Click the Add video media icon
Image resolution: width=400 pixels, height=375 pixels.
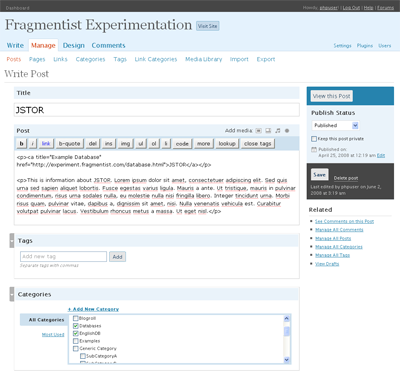tap(268, 131)
